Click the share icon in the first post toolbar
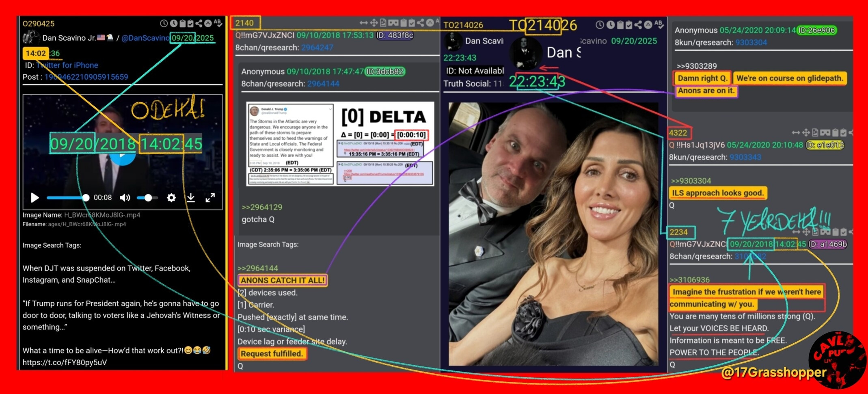The height and width of the screenshot is (394, 868). click(x=199, y=24)
